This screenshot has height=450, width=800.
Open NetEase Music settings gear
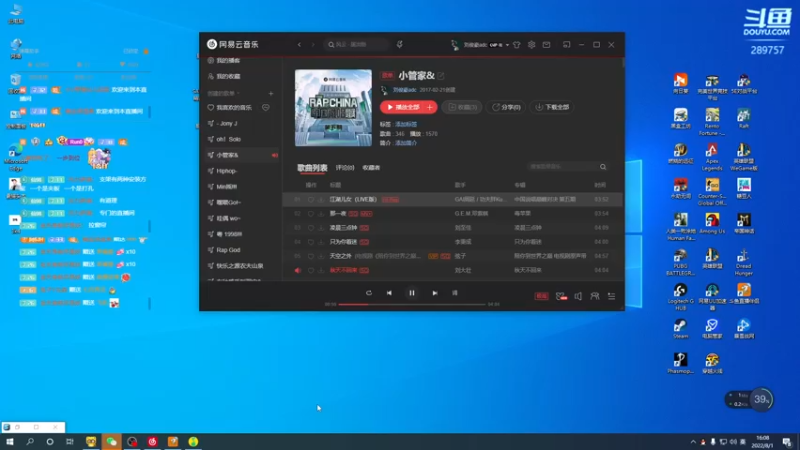point(532,45)
